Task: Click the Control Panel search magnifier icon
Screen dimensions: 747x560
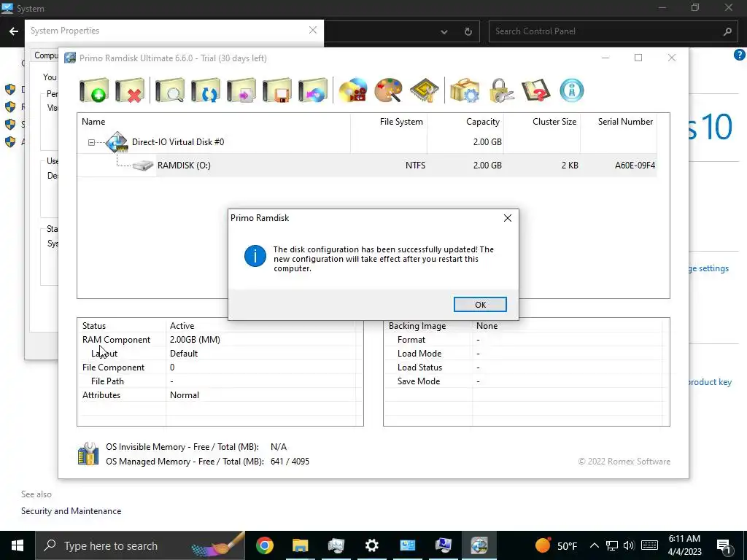Action: tap(727, 31)
